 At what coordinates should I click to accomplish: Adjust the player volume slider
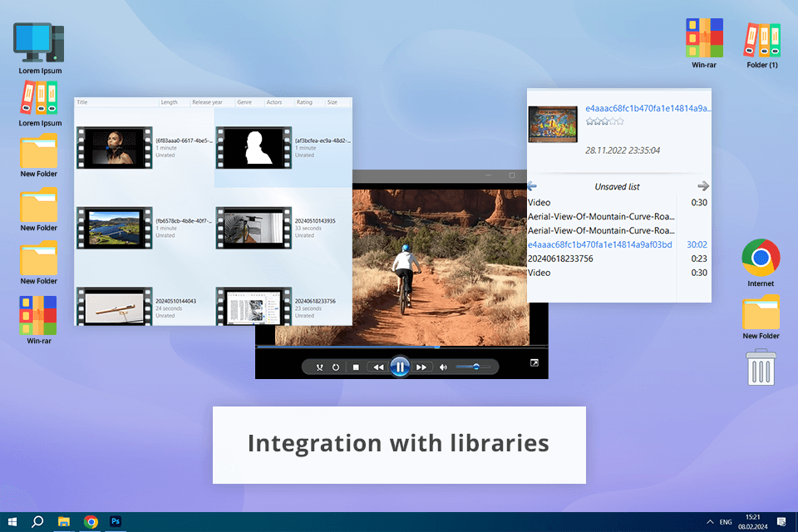tap(473, 367)
